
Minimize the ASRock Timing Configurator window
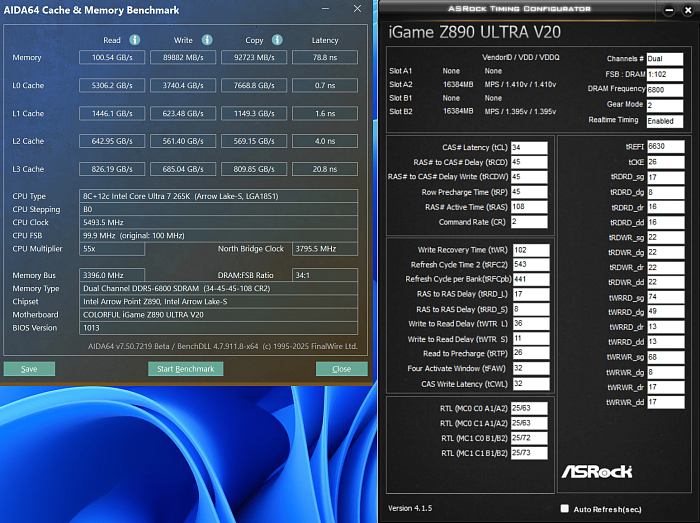(668, 10)
